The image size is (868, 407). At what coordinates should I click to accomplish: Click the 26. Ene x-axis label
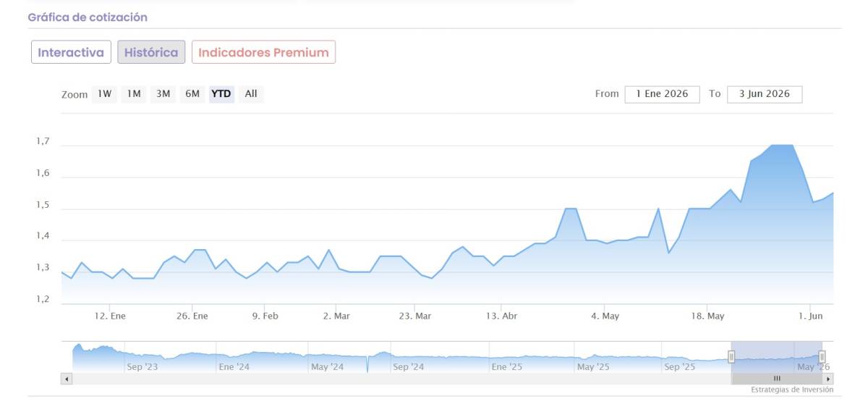click(192, 316)
